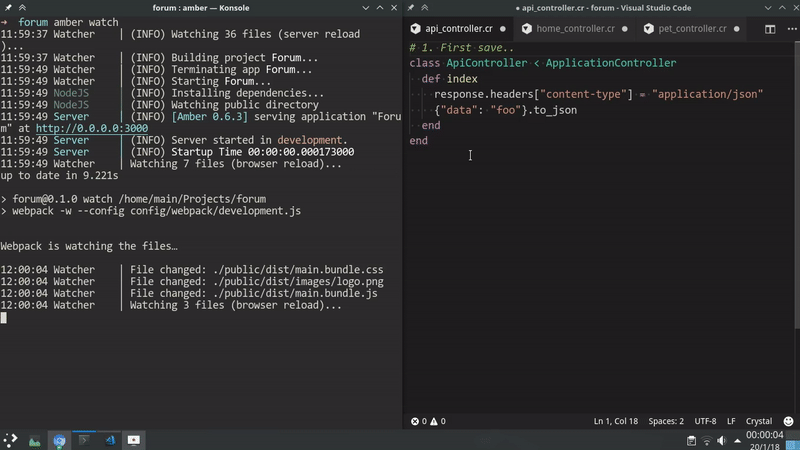The image size is (800, 450).
Task: Change indentation via Spaces: 2
Action: click(666, 421)
